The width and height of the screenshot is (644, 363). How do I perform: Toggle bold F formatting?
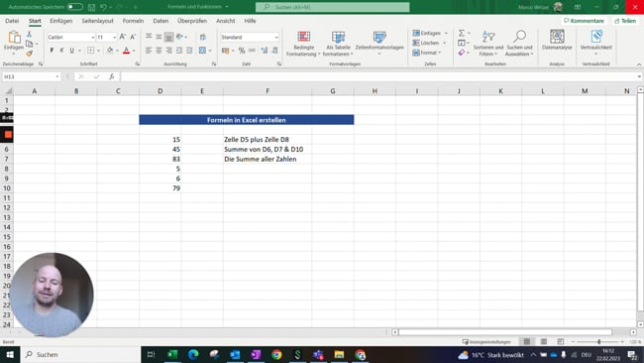click(x=52, y=51)
